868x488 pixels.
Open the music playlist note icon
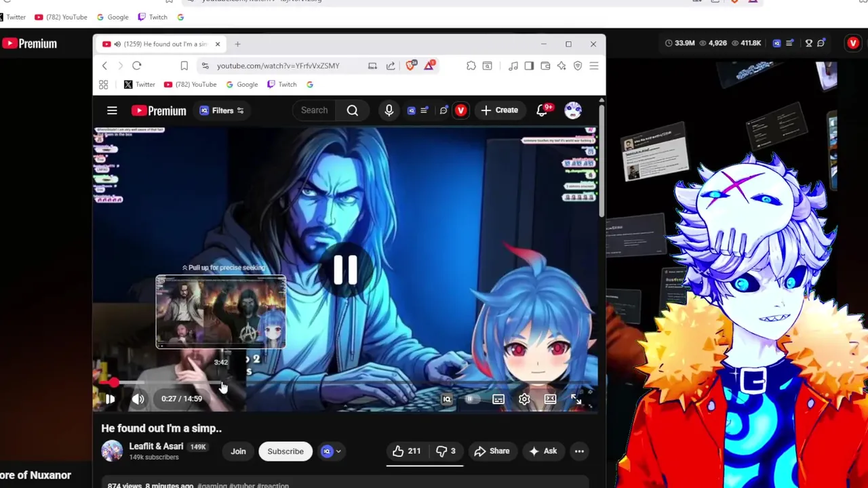click(x=513, y=66)
